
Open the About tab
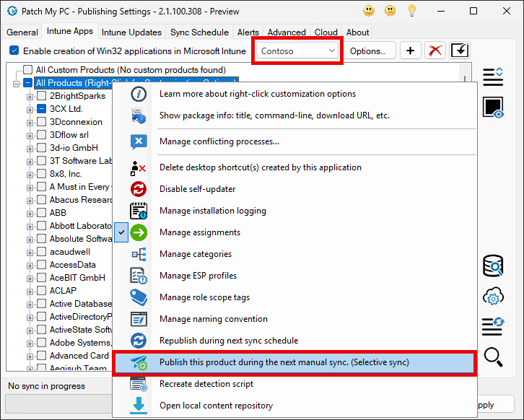coord(357,32)
